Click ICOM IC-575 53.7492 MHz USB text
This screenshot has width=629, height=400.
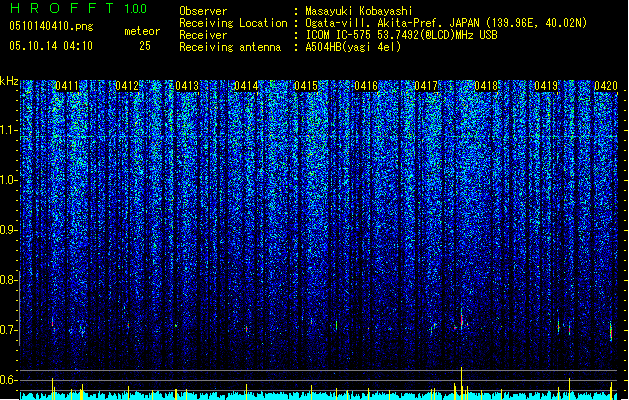coord(401,35)
